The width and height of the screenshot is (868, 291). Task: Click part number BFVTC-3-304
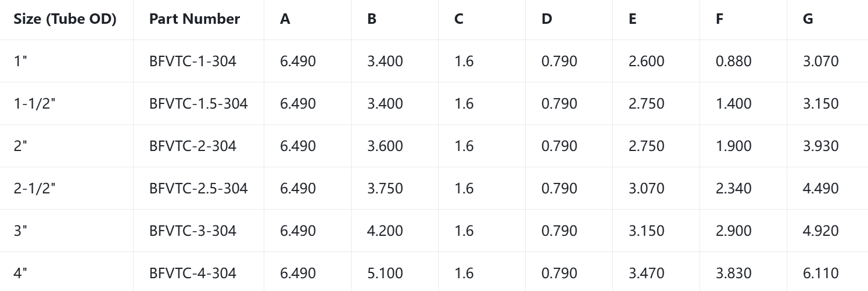pyautogui.click(x=193, y=231)
